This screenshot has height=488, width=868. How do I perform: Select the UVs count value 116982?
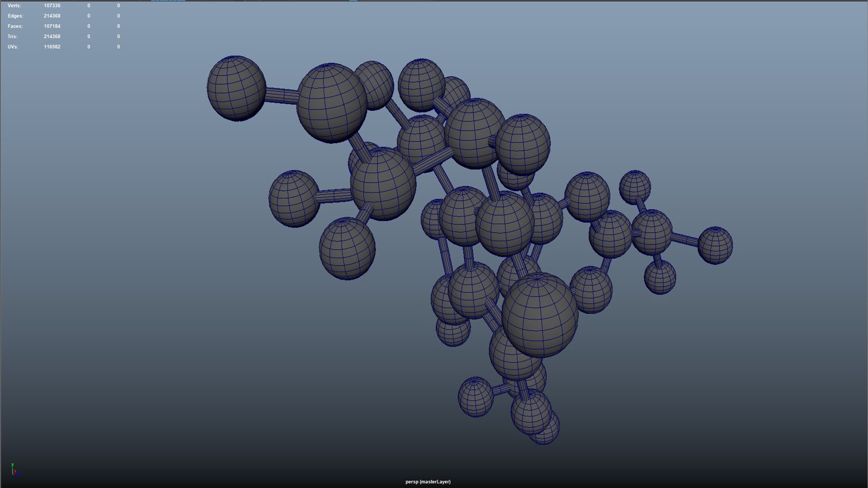coord(52,47)
